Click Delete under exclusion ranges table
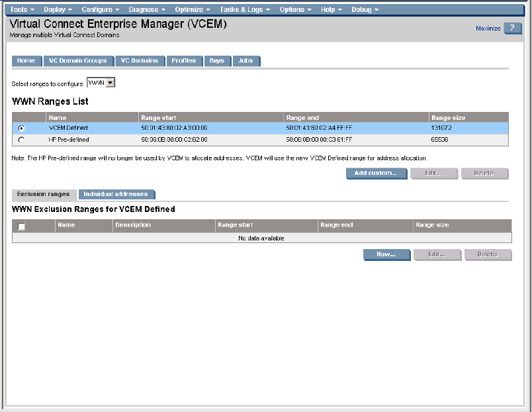Viewport: 532px width, 412px height. [x=488, y=254]
